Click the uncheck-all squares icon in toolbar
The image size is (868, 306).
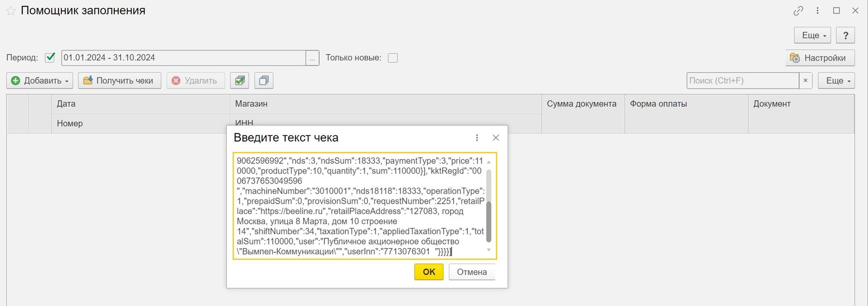coord(263,81)
